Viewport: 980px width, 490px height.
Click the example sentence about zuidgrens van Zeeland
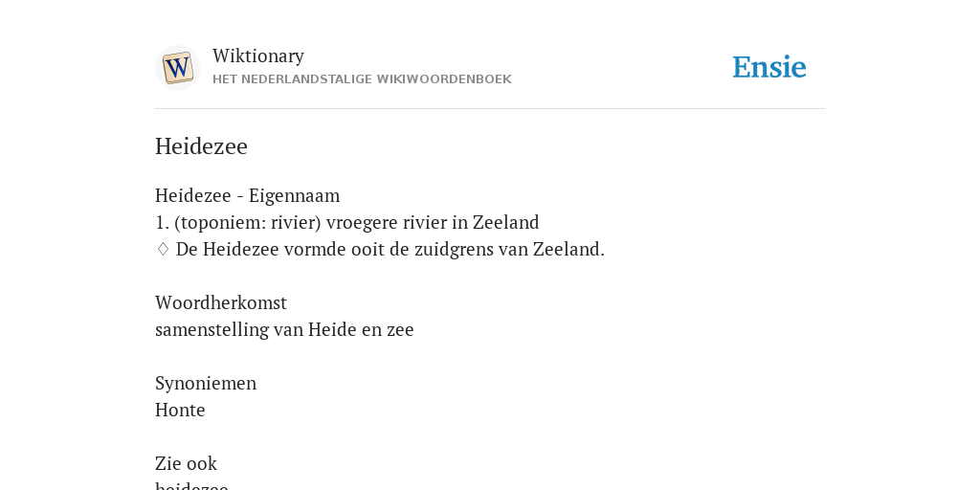390,250
